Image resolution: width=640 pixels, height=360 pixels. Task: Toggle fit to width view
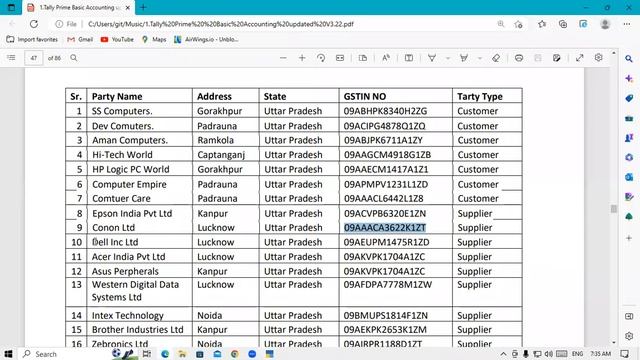click(x=340, y=58)
